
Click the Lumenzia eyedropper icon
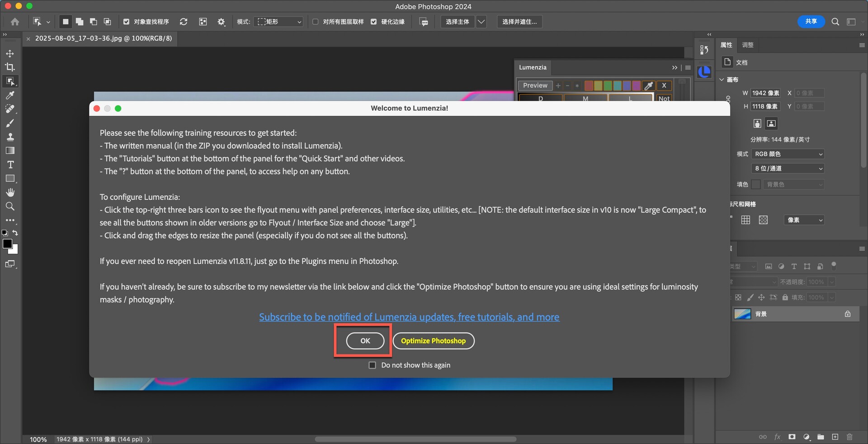[649, 85]
